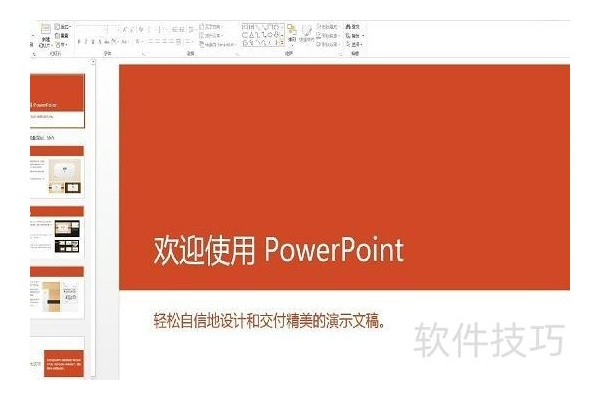This screenshot has height=400, width=600.
Task: Pick a shape from the shapes gallery
Action: pos(262,35)
